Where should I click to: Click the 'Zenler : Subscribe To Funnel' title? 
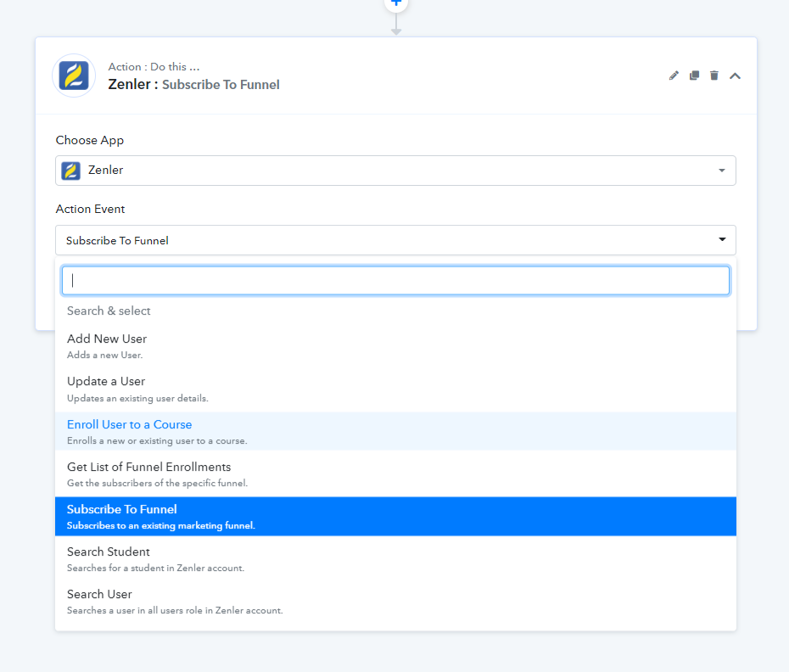193,84
